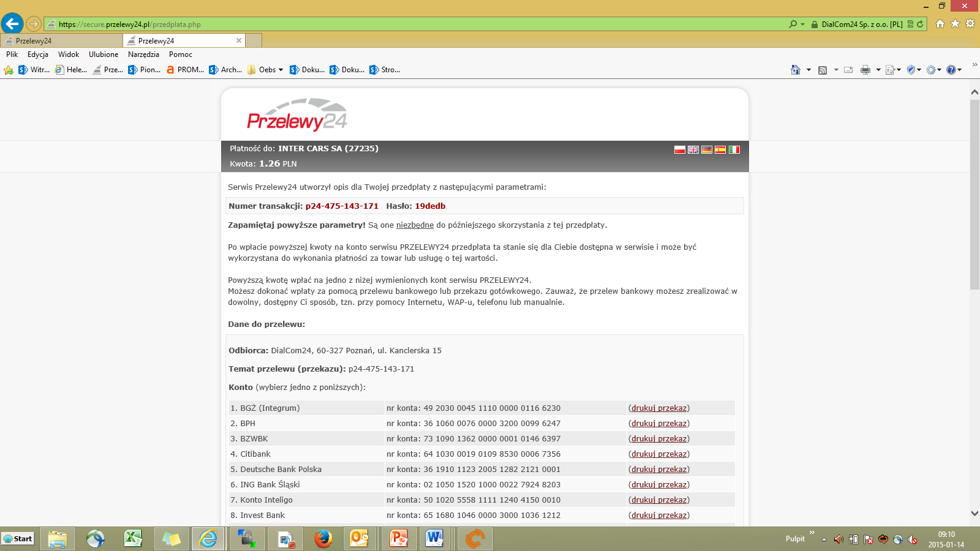Click the Start button
The width and height of the screenshot is (980, 551).
pyautogui.click(x=18, y=539)
